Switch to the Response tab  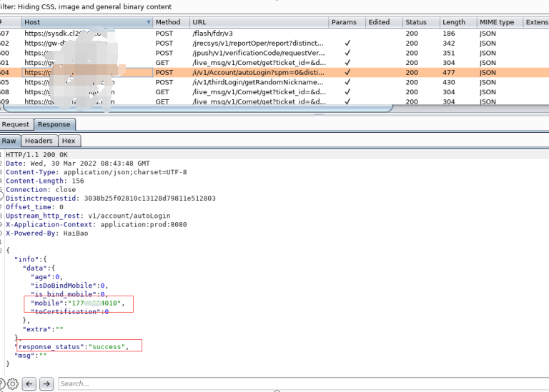coord(54,124)
